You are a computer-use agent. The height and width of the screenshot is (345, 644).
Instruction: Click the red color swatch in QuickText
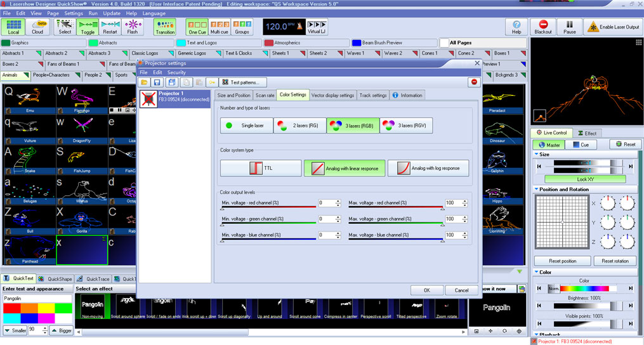[x=12, y=308]
